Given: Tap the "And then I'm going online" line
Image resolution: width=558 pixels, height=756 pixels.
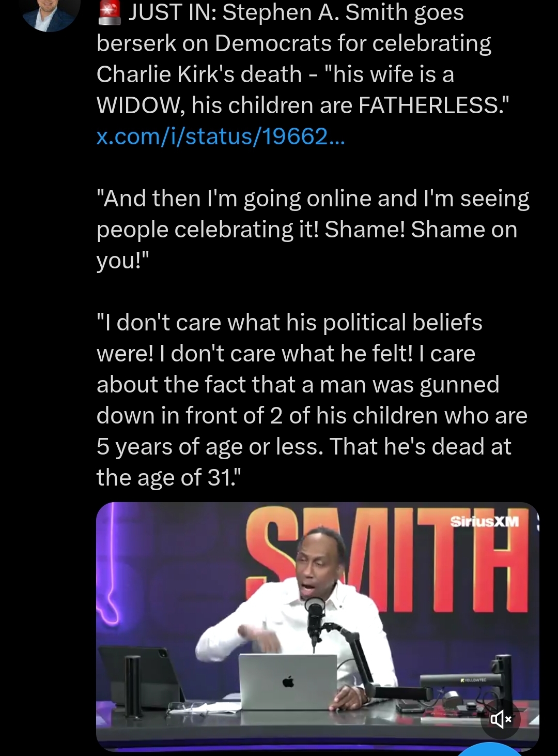Looking at the screenshot, I should (x=313, y=199).
